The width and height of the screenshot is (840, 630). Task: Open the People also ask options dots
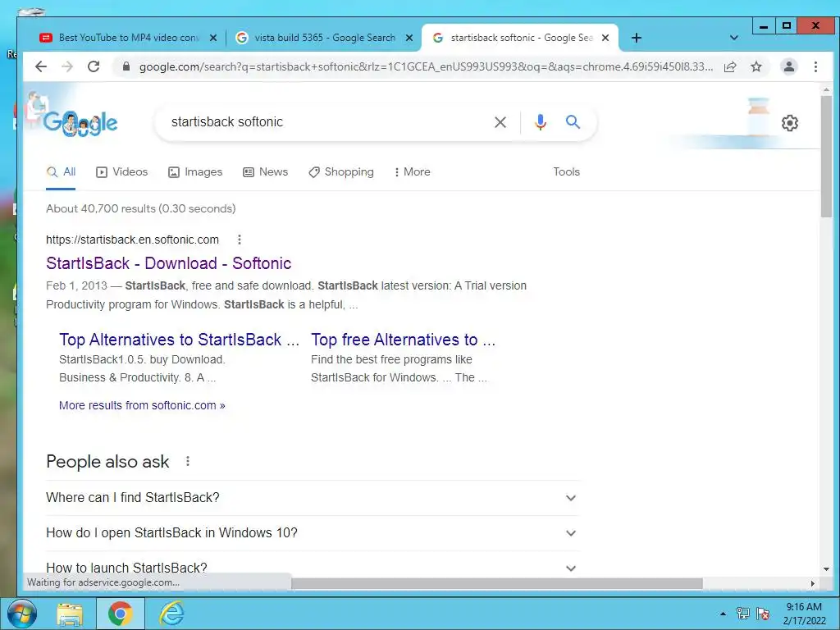pyautogui.click(x=188, y=461)
